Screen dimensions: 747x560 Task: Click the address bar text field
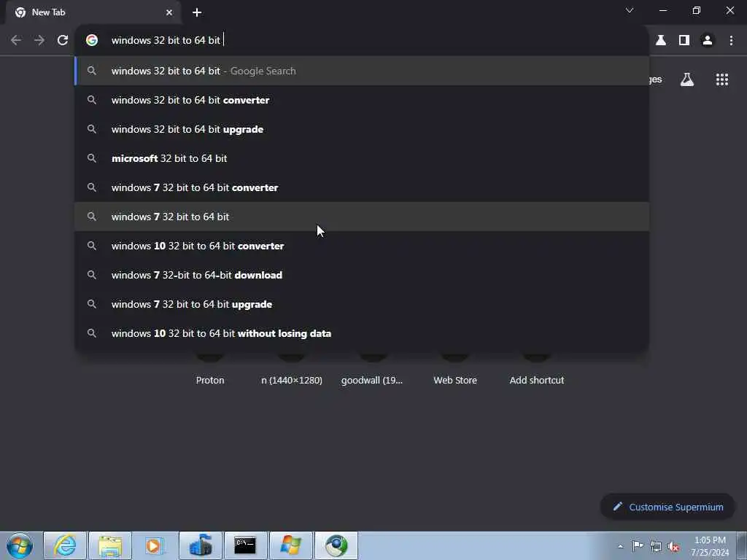tap(362, 41)
